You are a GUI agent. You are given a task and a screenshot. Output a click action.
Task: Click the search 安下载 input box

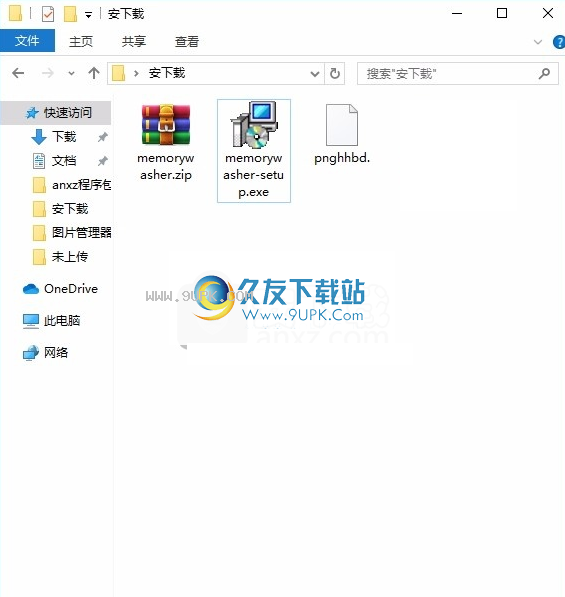449,73
